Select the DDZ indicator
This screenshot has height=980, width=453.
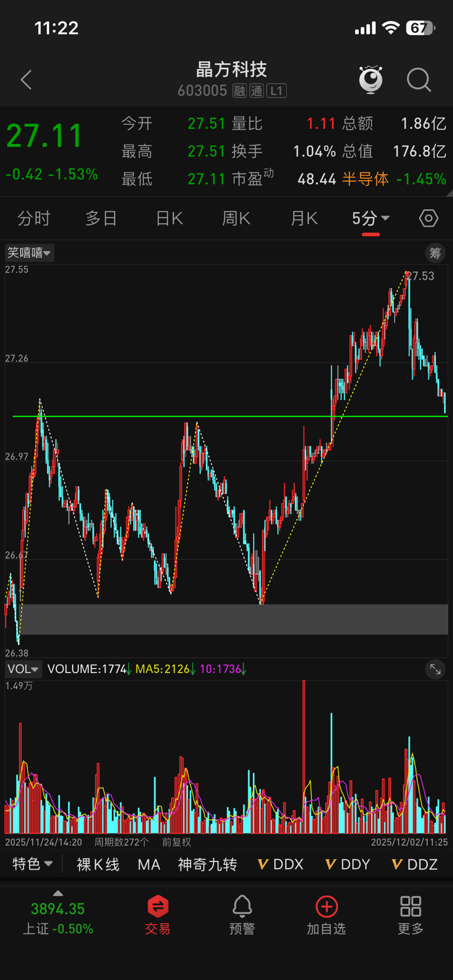coord(415,864)
